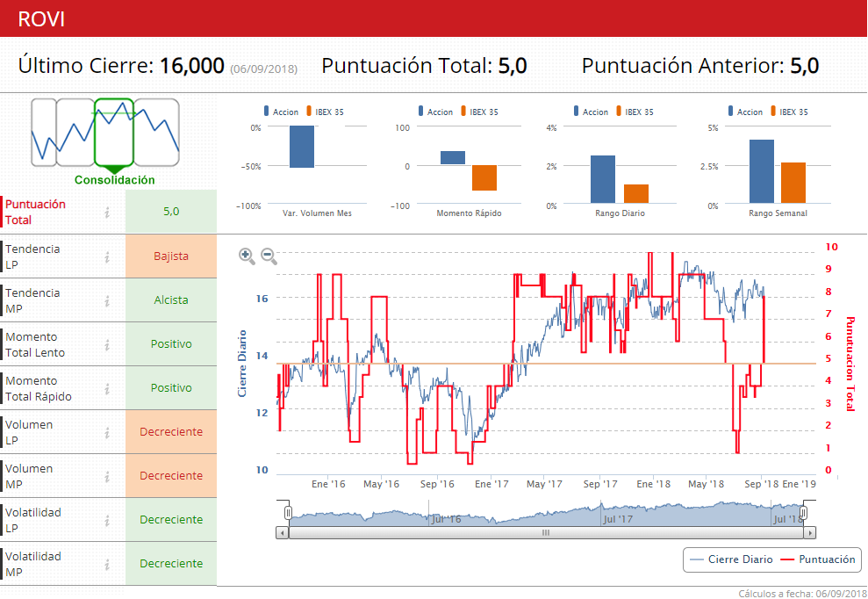
Task: Click the 5,0 value in Puntuación Total row
Action: pyautogui.click(x=171, y=211)
